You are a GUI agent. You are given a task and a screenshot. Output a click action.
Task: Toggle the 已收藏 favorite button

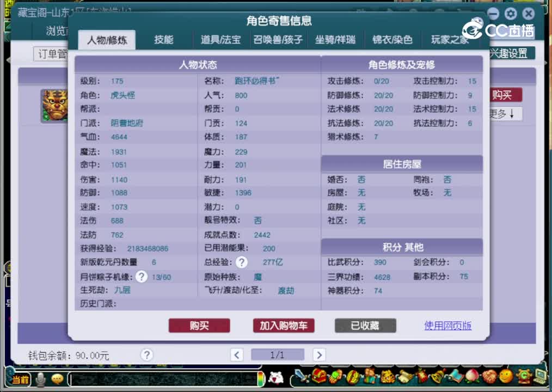[365, 326]
